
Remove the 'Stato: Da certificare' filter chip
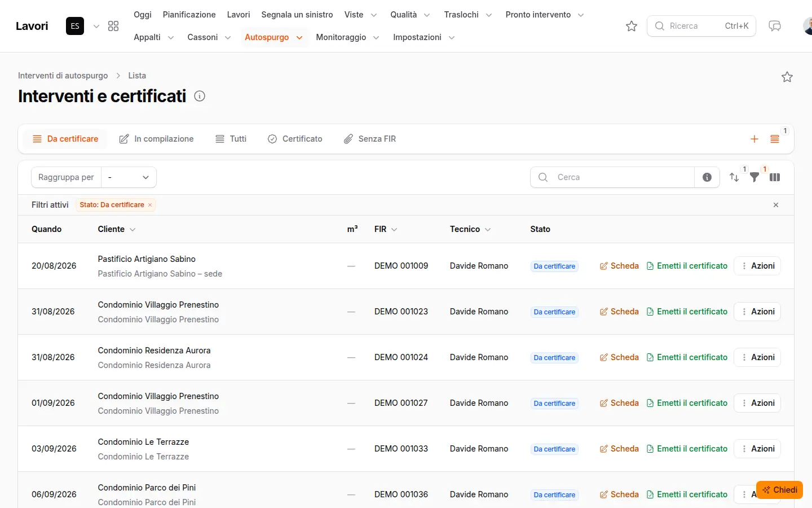(x=150, y=205)
